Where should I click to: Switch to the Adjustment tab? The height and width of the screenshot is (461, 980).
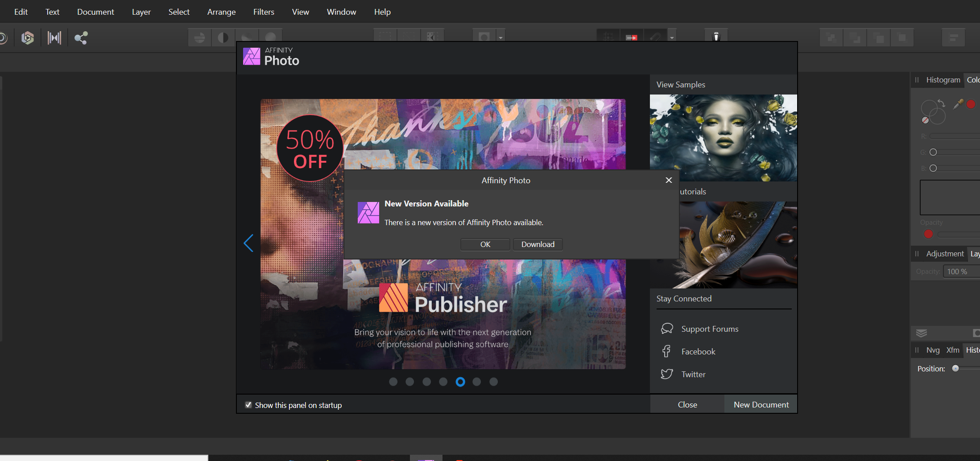tap(945, 254)
